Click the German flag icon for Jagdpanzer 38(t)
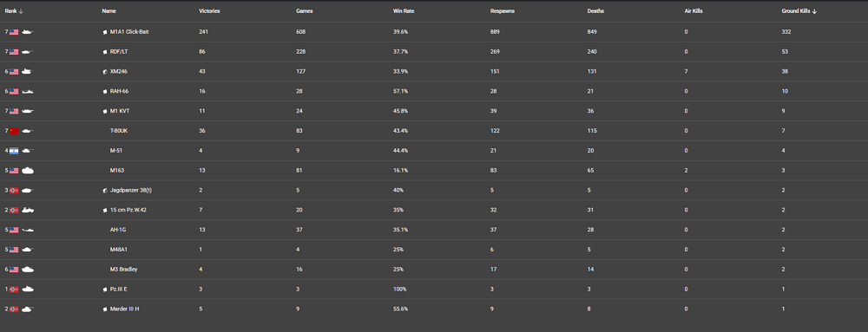Screen dimensions: 868x332 coord(14,191)
